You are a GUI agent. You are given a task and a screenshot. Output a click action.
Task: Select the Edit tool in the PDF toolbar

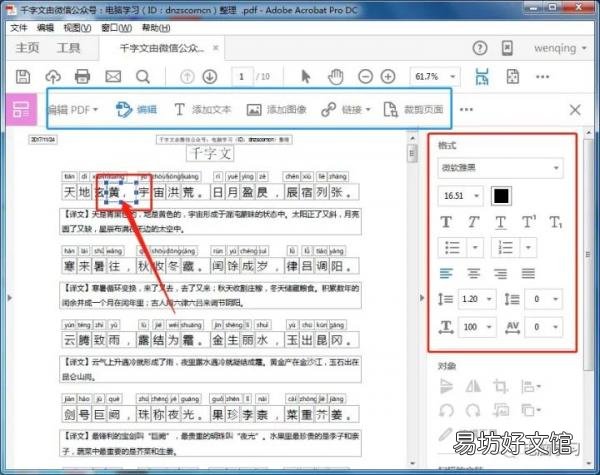(x=137, y=110)
